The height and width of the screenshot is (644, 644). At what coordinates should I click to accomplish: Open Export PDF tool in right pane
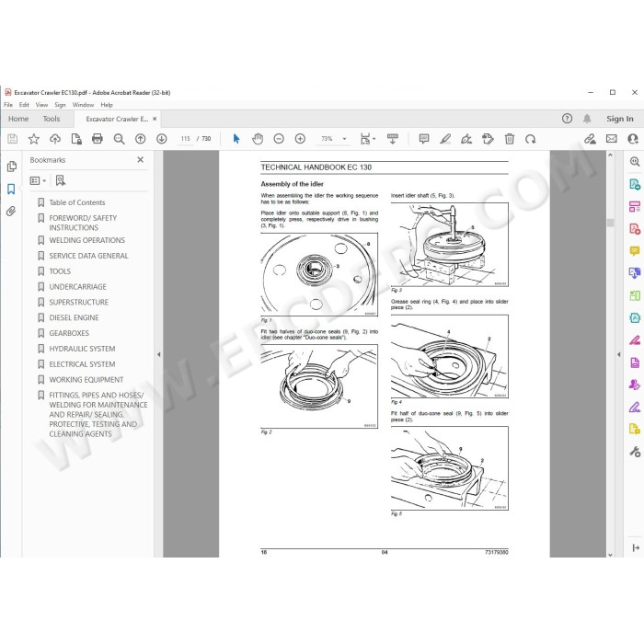coord(635,184)
